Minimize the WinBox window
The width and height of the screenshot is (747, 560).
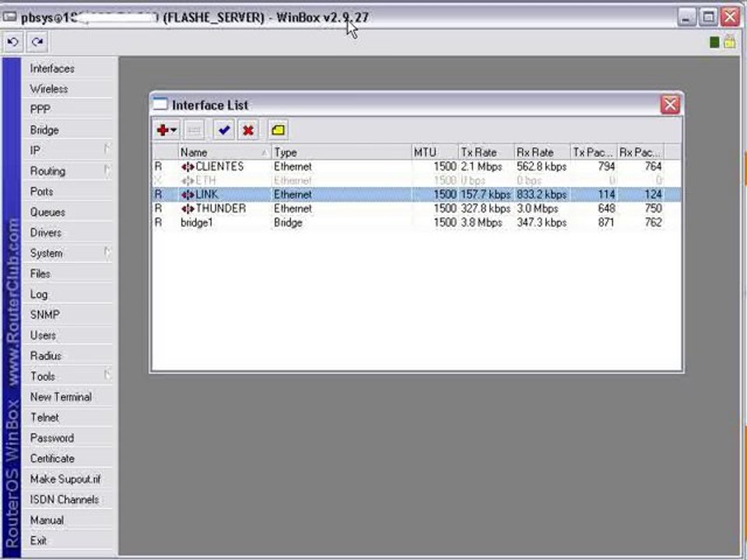[686, 17]
